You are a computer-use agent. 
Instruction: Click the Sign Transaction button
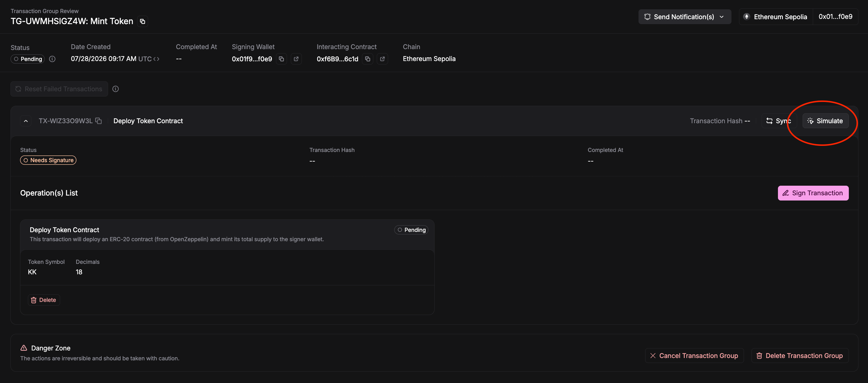pos(813,193)
